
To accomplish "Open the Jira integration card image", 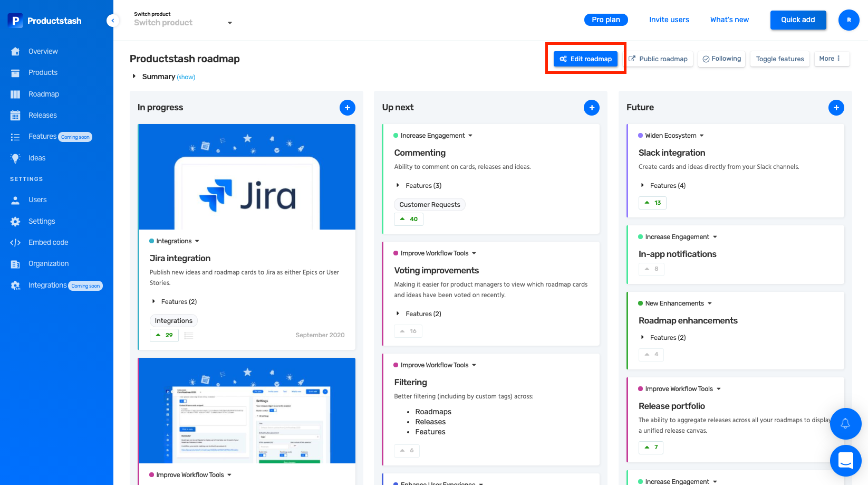I will click(247, 177).
